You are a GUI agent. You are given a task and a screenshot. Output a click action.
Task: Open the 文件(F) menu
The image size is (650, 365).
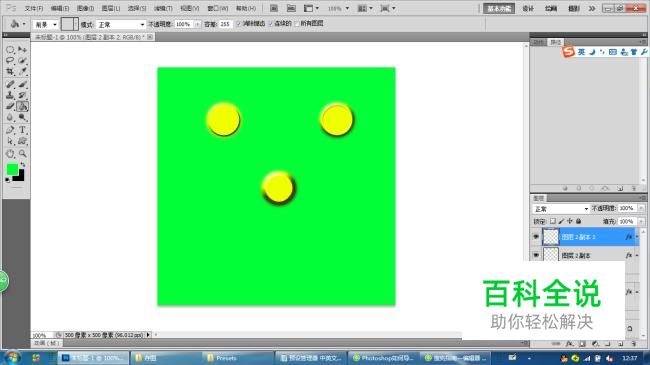[34, 8]
